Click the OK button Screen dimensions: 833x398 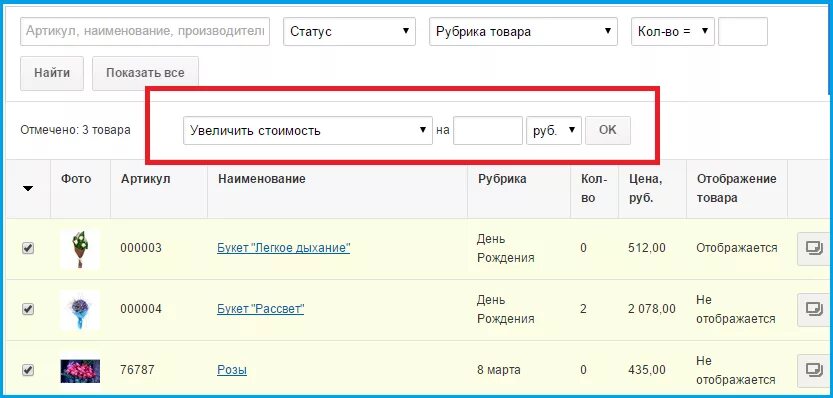coord(608,130)
